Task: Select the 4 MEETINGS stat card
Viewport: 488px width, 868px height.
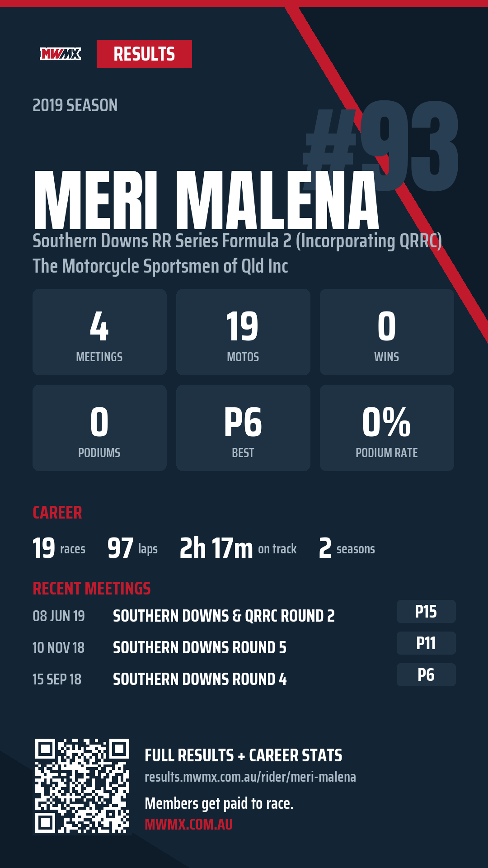Action: coord(99,332)
